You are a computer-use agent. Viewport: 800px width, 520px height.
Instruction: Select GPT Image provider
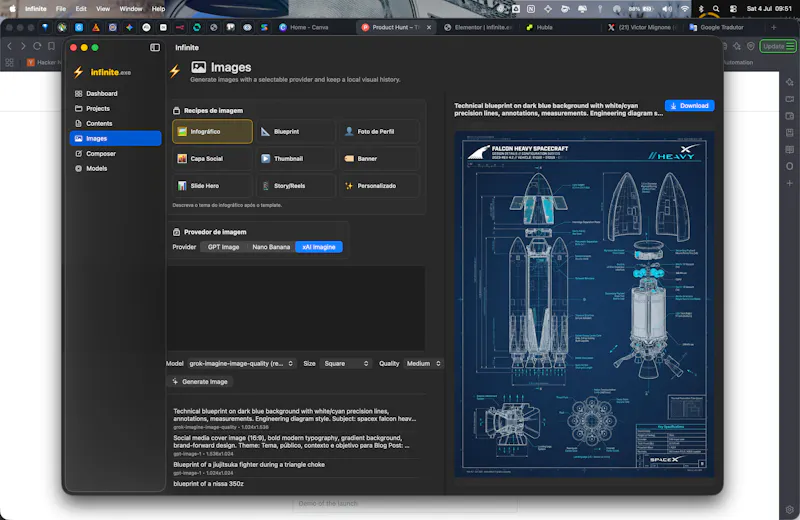[223, 247]
